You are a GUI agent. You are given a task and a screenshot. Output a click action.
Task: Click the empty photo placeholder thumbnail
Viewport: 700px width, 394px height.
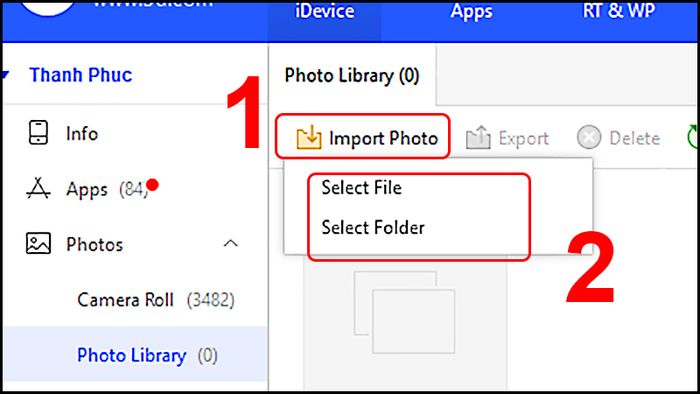[404, 312]
